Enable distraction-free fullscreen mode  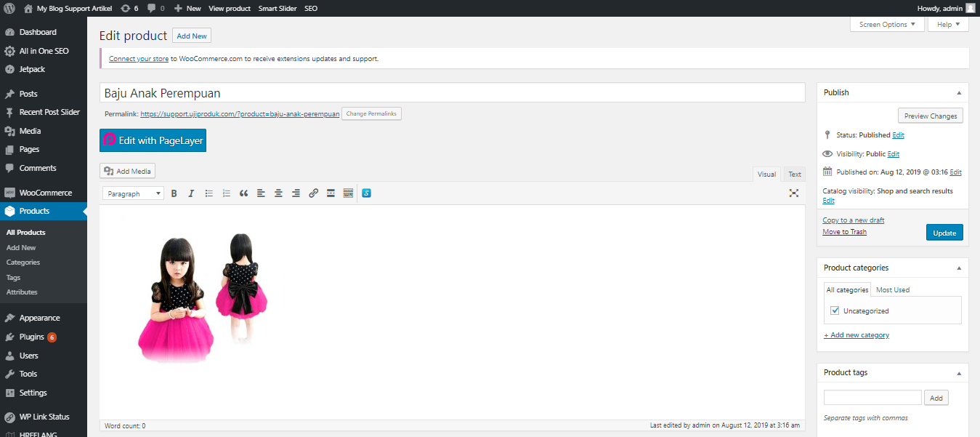click(793, 193)
